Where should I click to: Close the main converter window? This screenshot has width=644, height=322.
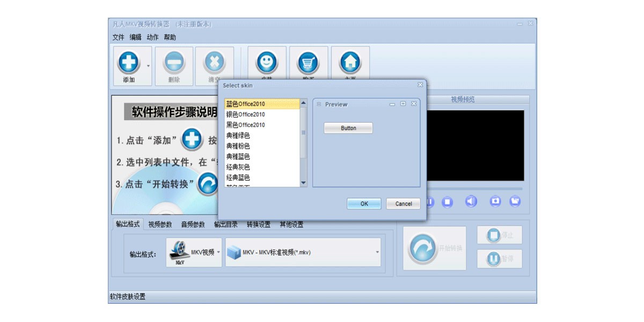tap(530, 24)
